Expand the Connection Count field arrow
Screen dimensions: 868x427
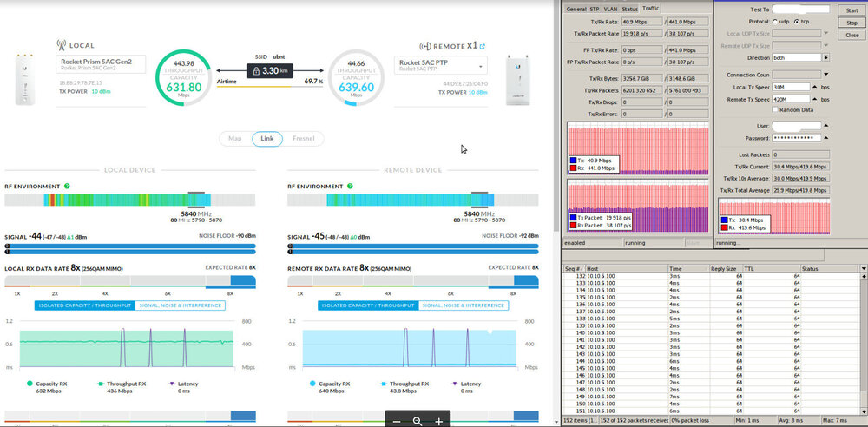[x=826, y=75]
